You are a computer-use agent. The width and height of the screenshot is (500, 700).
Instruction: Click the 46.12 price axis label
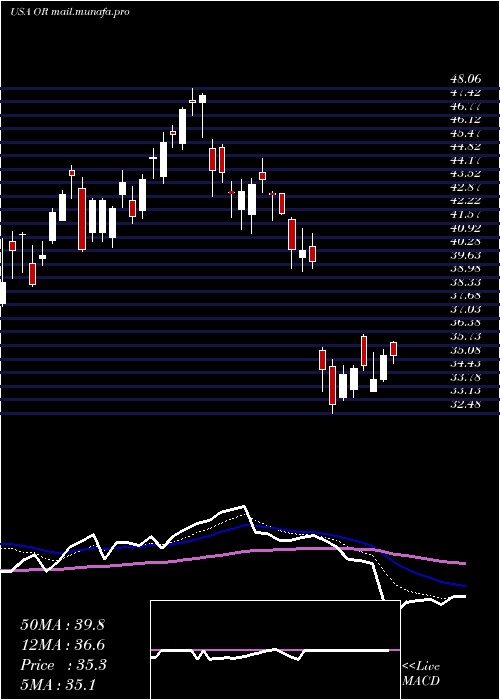[x=466, y=120]
